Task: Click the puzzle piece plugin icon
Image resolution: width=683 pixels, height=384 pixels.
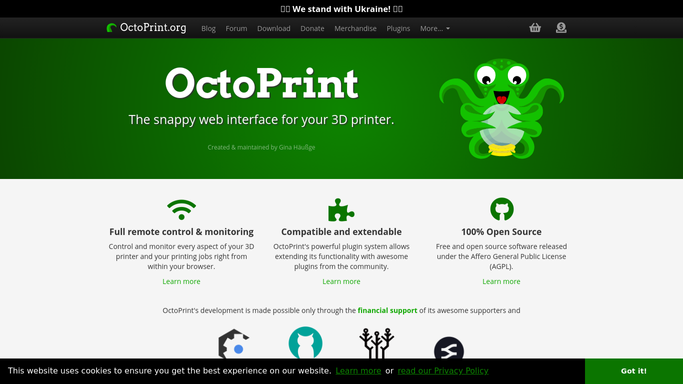Action: (341, 210)
